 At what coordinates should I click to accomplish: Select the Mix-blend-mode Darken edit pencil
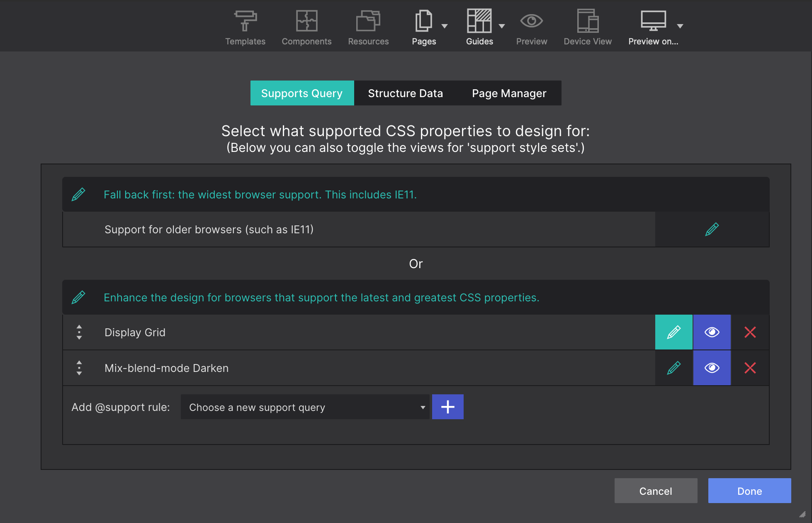[674, 368]
